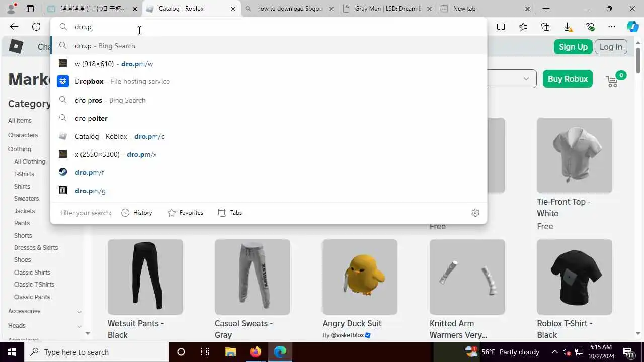The height and width of the screenshot is (362, 644).
Task: Open the Copilot sidebar icon
Action: coord(632,27)
